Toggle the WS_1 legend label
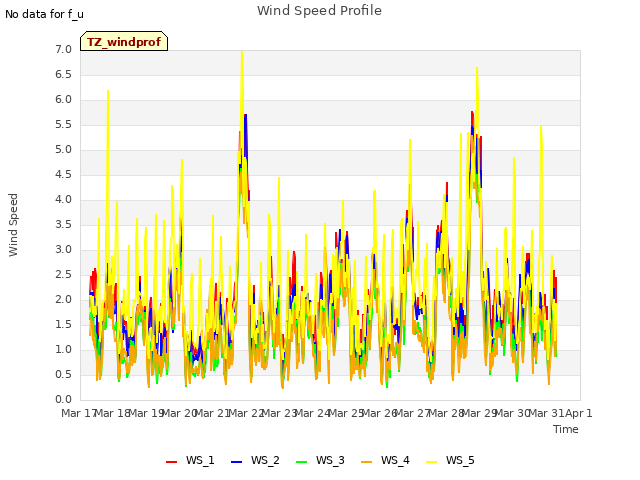 click(x=200, y=460)
